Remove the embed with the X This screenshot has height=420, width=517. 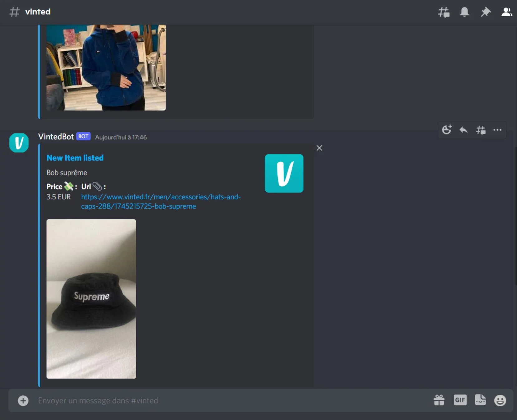[x=319, y=148]
